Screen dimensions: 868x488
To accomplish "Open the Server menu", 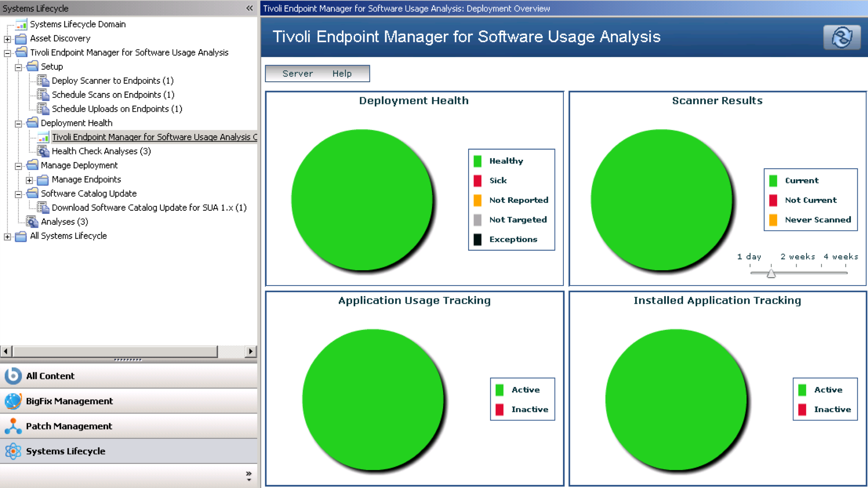I will click(x=298, y=74).
